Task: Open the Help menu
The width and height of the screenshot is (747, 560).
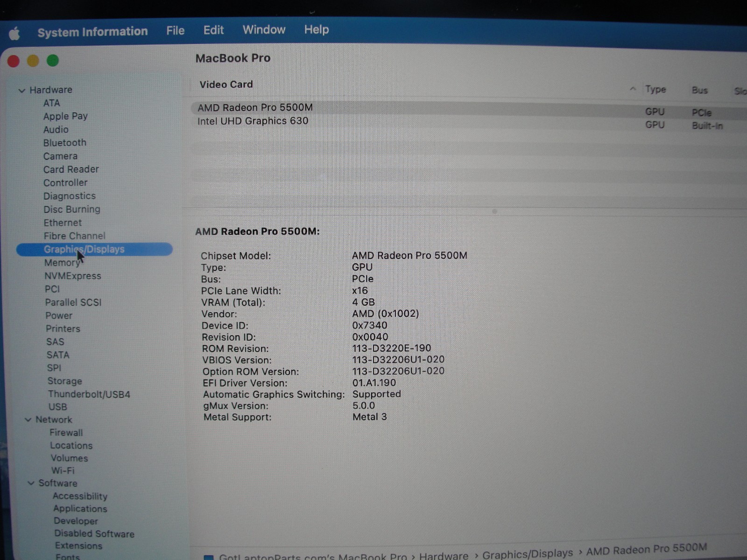Action: click(x=317, y=29)
